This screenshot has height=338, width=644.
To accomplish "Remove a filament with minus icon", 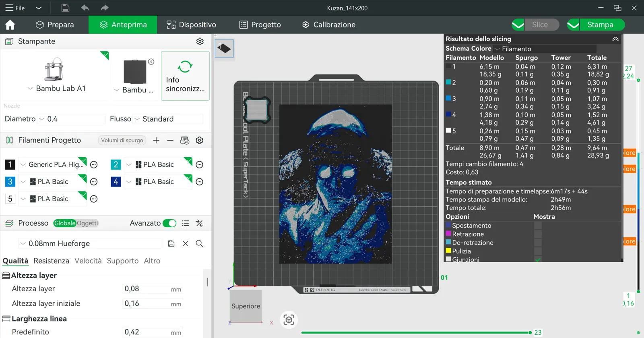I will [x=170, y=140].
